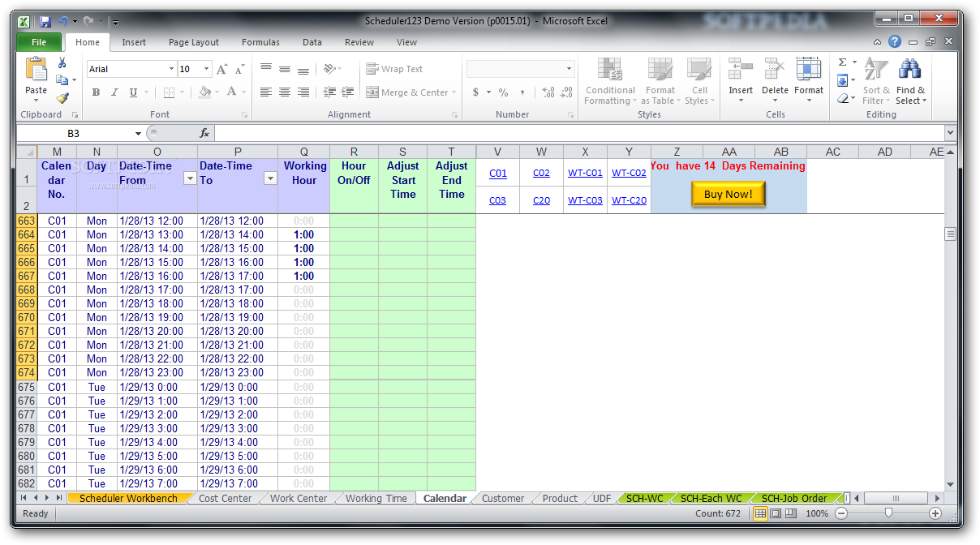The width and height of the screenshot is (980, 545).
Task: Click Accounting Number Format dollar icon
Action: coord(475,92)
